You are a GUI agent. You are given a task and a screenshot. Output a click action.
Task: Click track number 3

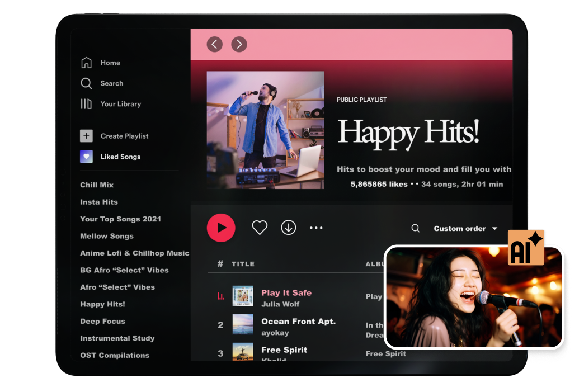point(220,353)
